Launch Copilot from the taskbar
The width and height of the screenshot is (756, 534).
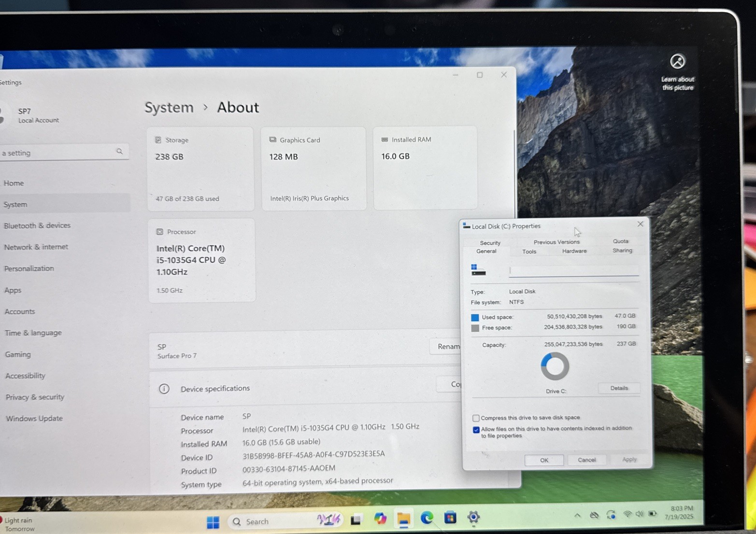380,519
